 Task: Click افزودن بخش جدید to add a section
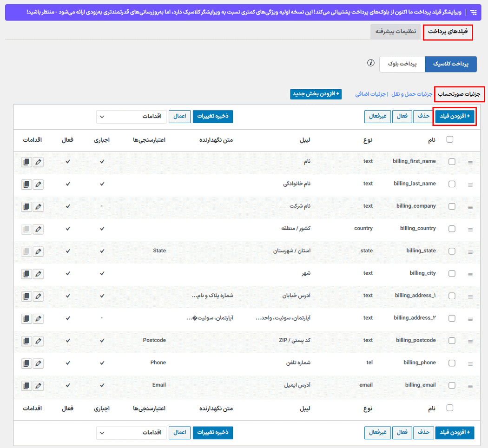click(x=316, y=93)
